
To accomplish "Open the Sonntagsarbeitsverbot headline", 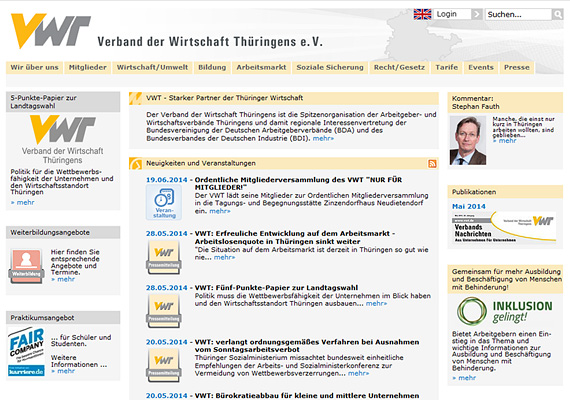I will click(307, 346).
